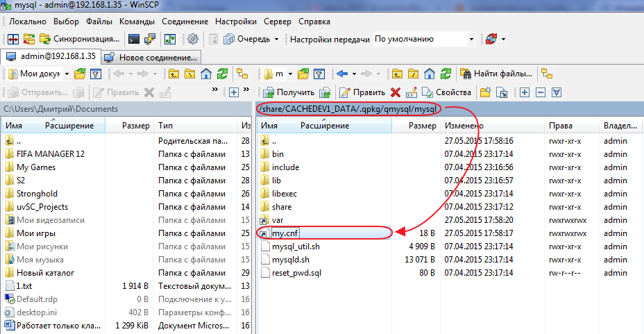Click remote new folder icon
This screenshot has width=644, height=334.
(486, 92)
